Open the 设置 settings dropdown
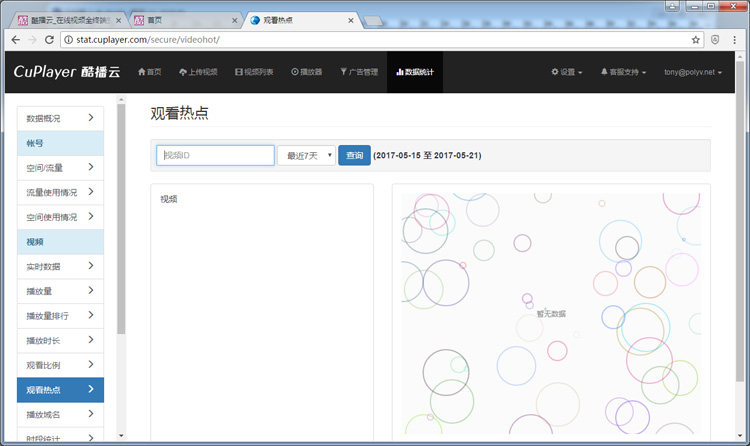The width and height of the screenshot is (750, 446). click(x=567, y=72)
